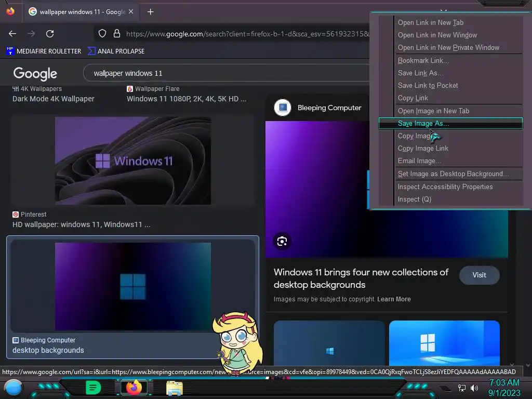
Task: Choose Save Link to Pocket
Action: pos(450,86)
